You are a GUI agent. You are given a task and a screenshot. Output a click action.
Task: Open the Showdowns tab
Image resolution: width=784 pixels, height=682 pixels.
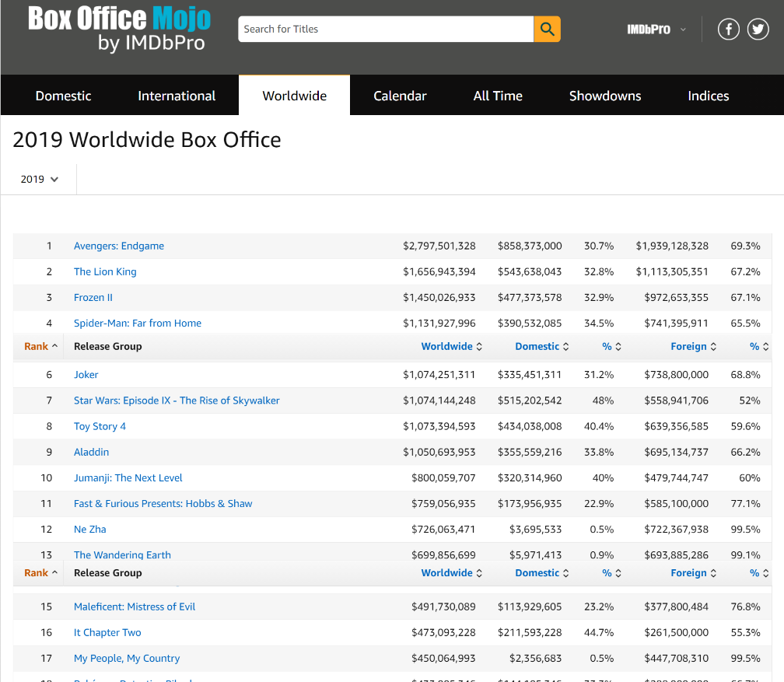[x=605, y=96]
